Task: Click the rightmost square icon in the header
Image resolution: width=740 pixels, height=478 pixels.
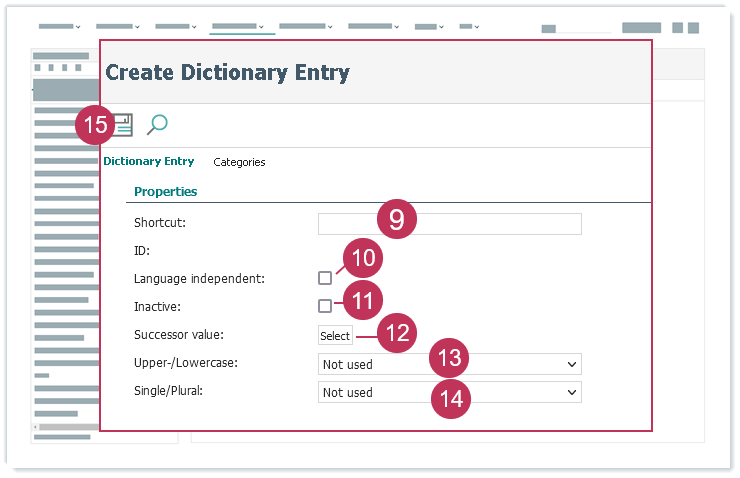Action: click(x=693, y=28)
